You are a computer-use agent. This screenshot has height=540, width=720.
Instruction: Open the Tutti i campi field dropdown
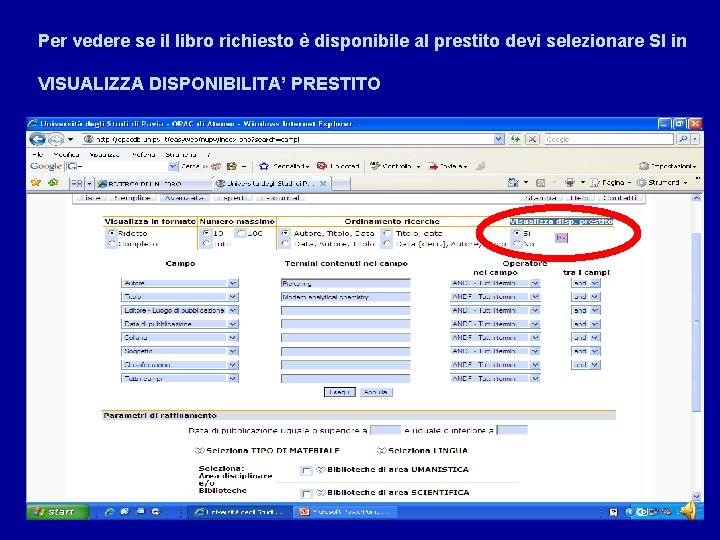233,378
